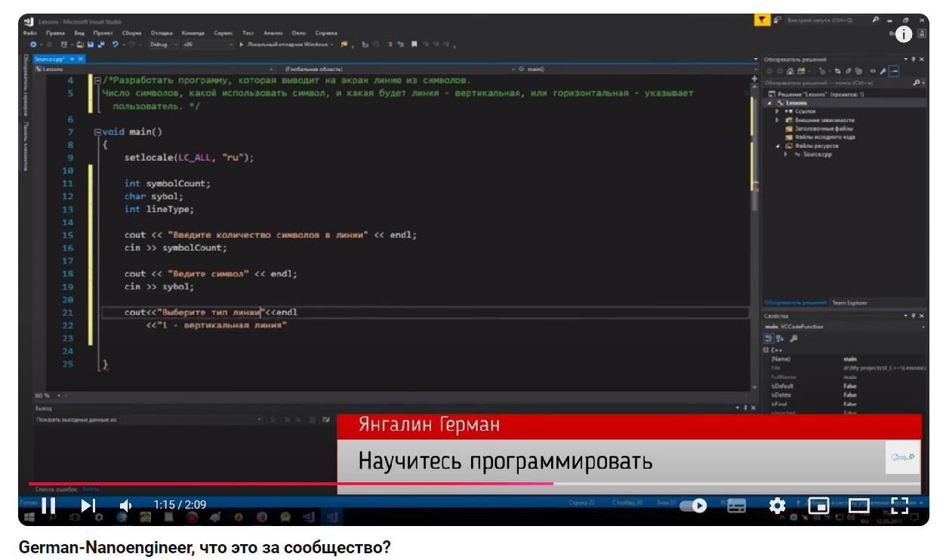Open the Справка menu
The width and height of the screenshot is (943, 560).
(x=326, y=33)
